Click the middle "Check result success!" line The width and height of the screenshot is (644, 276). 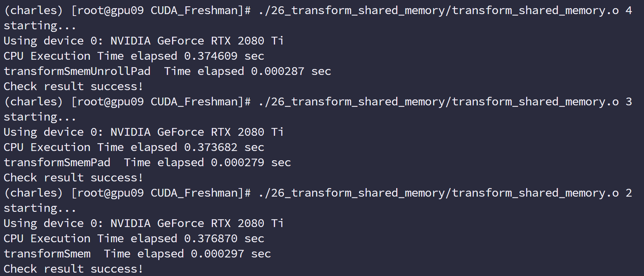click(73, 178)
